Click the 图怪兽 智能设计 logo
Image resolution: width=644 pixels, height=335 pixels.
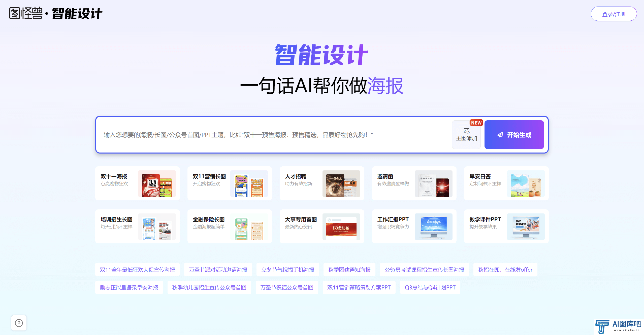point(56,13)
